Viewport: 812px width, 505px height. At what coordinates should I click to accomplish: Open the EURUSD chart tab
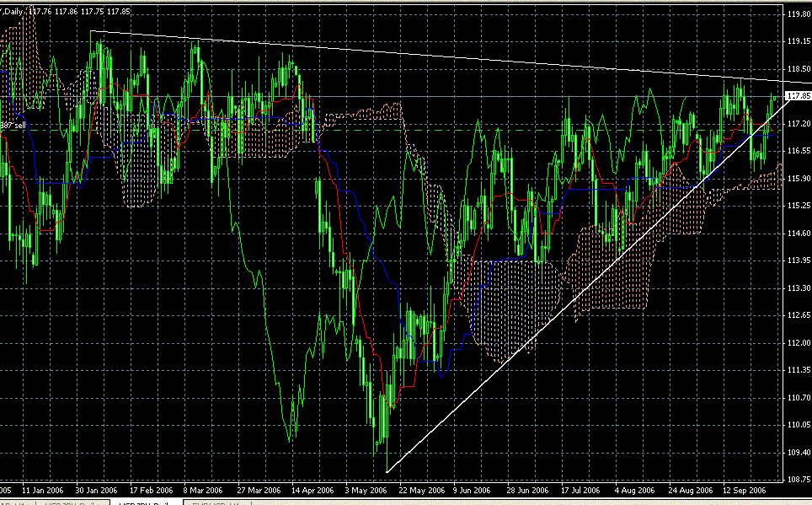(x=217, y=503)
